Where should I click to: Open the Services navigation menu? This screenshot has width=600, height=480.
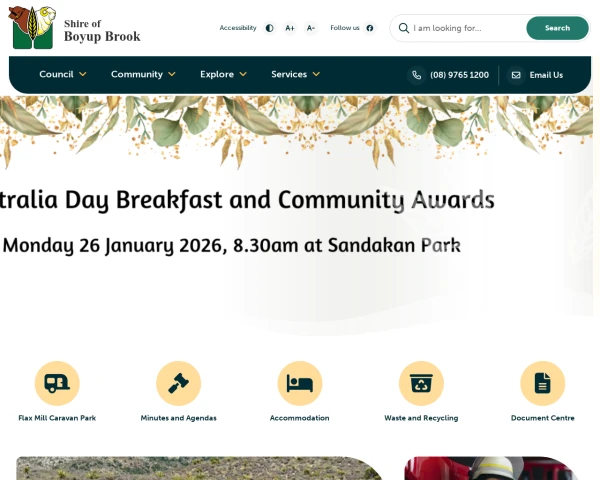click(x=295, y=74)
